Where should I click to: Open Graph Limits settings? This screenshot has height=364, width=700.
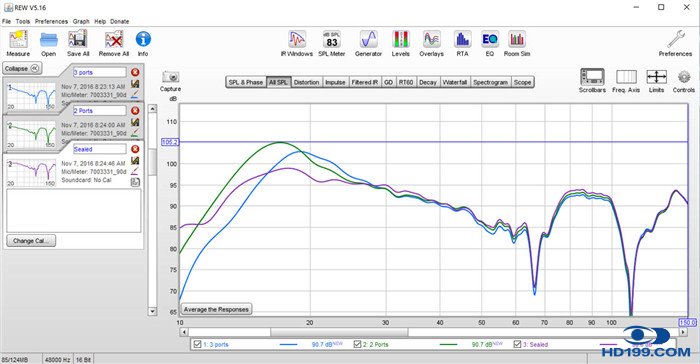(656, 81)
